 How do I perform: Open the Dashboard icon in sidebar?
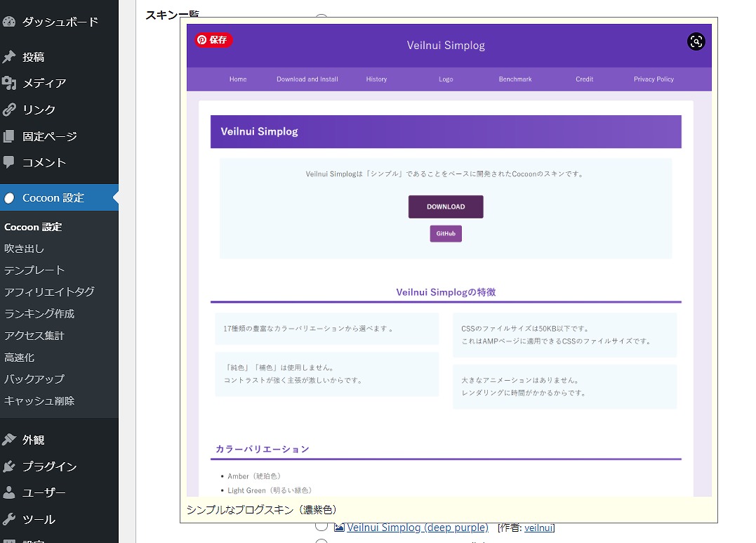point(8,22)
